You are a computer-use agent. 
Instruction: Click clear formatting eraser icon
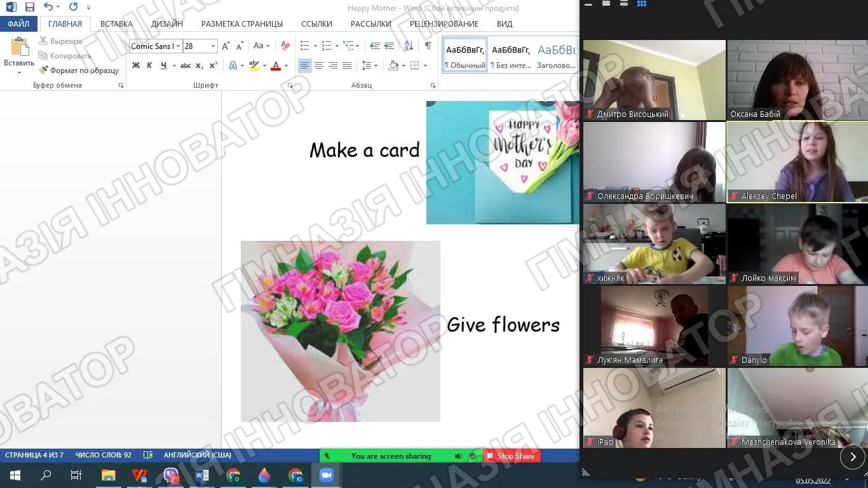pos(285,46)
